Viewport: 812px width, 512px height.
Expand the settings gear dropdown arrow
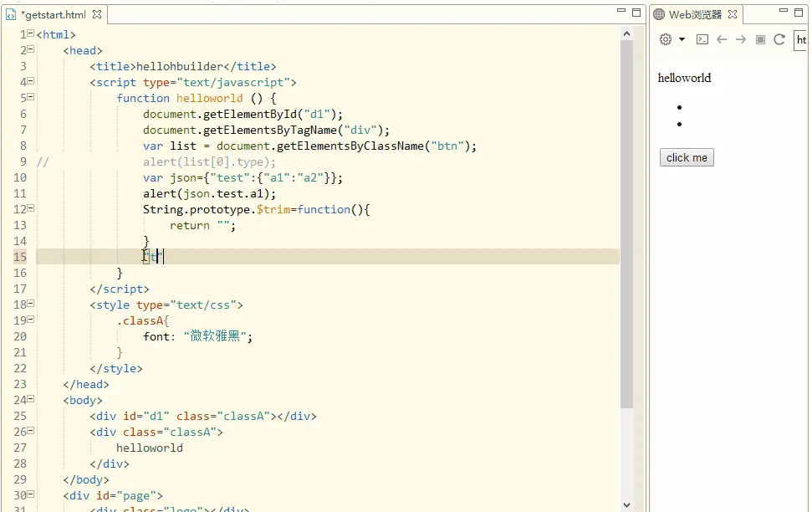point(682,39)
